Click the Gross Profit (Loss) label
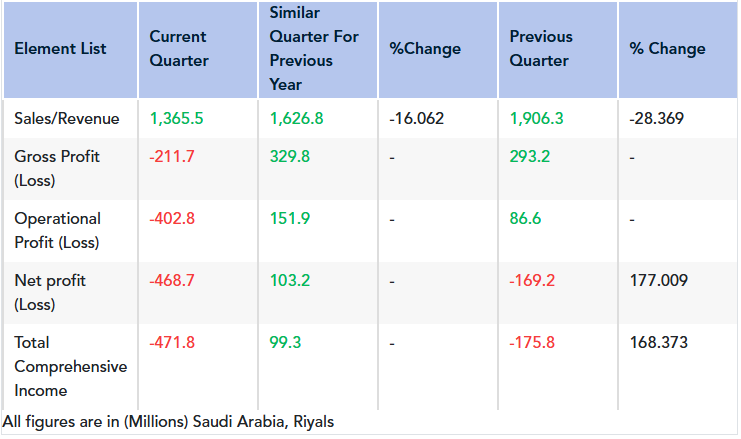 [x=57, y=169]
